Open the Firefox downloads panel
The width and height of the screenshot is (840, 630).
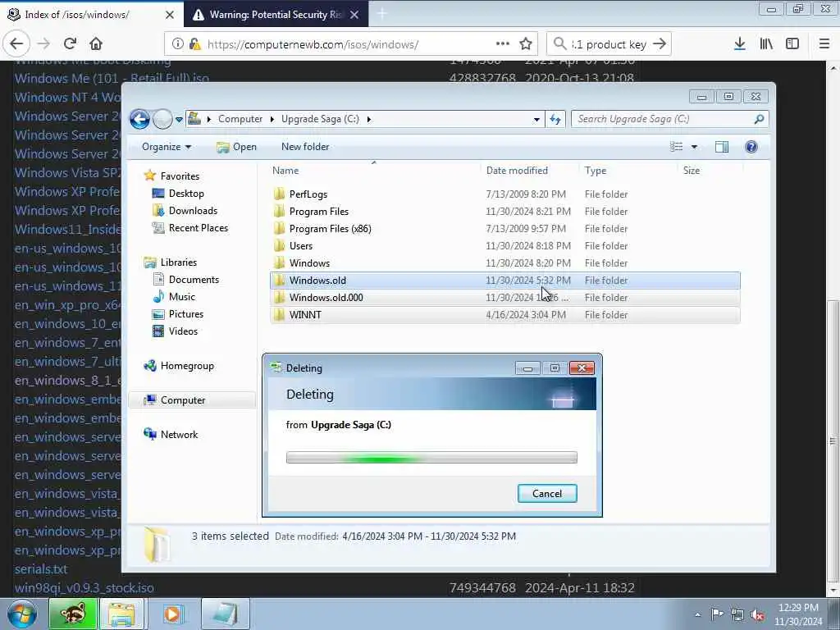[x=740, y=44]
